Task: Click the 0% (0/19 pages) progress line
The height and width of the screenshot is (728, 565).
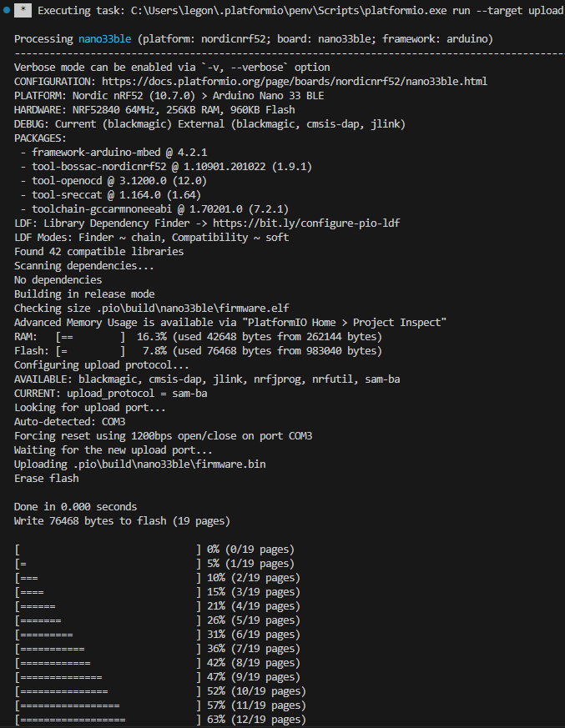Action: [x=154, y=550]
